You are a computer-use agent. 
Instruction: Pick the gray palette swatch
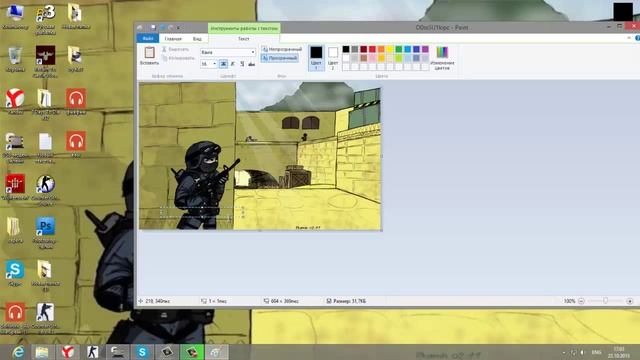tap(355, 49)
